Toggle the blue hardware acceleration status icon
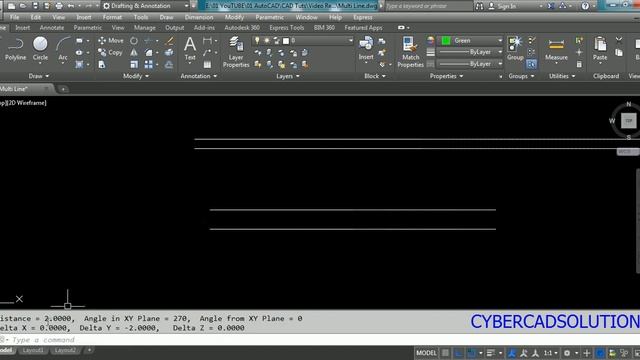640x360 pixels. coord(600,353)
